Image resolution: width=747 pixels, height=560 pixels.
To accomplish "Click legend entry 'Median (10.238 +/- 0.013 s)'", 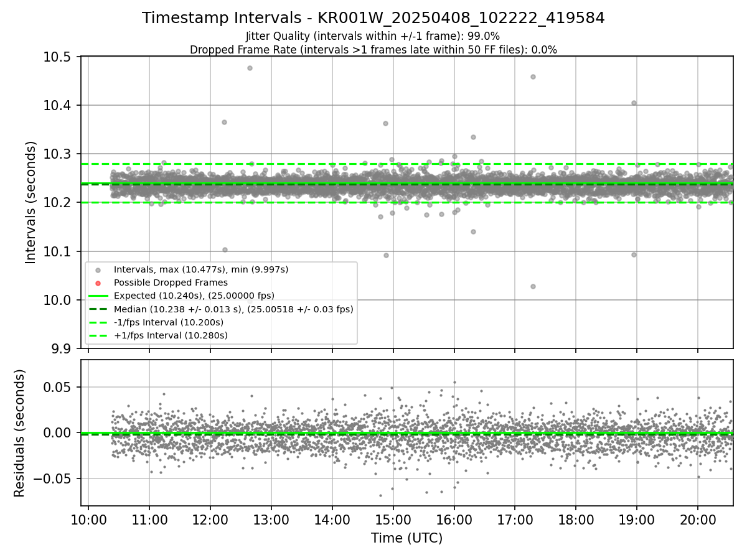I will (233, 309).
